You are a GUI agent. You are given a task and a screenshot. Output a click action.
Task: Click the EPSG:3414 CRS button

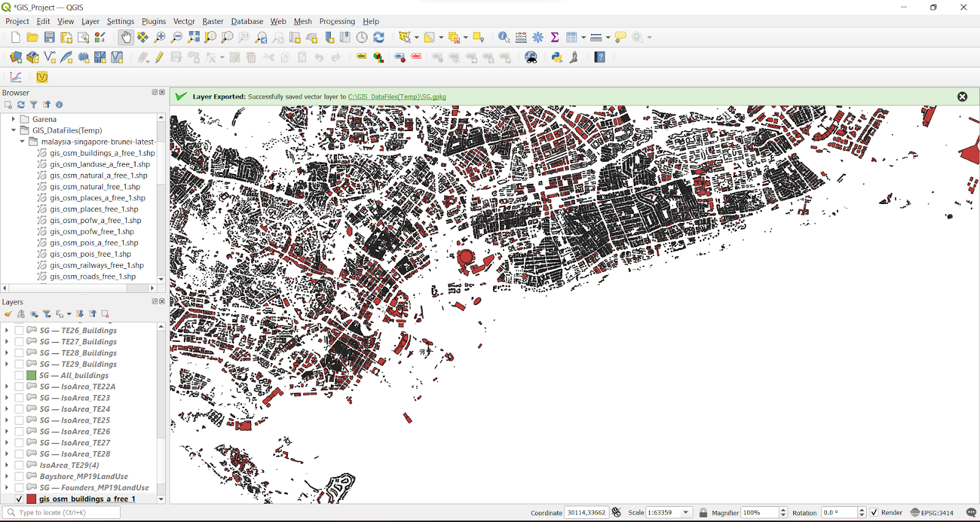coord(932,512)
